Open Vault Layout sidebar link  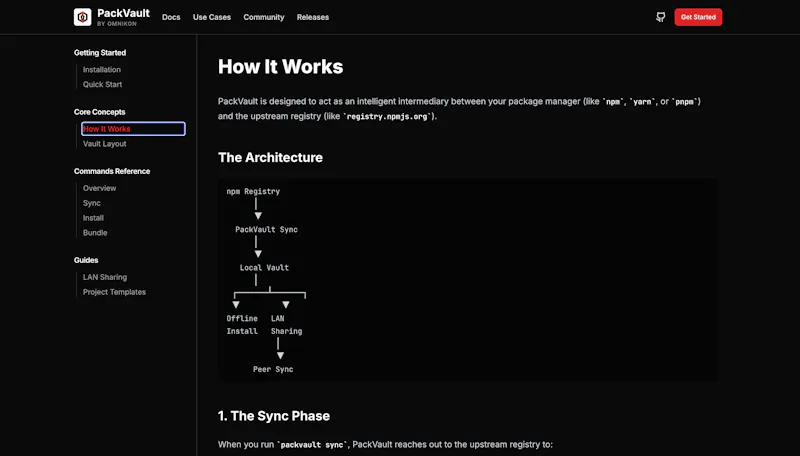coord(105,143)
